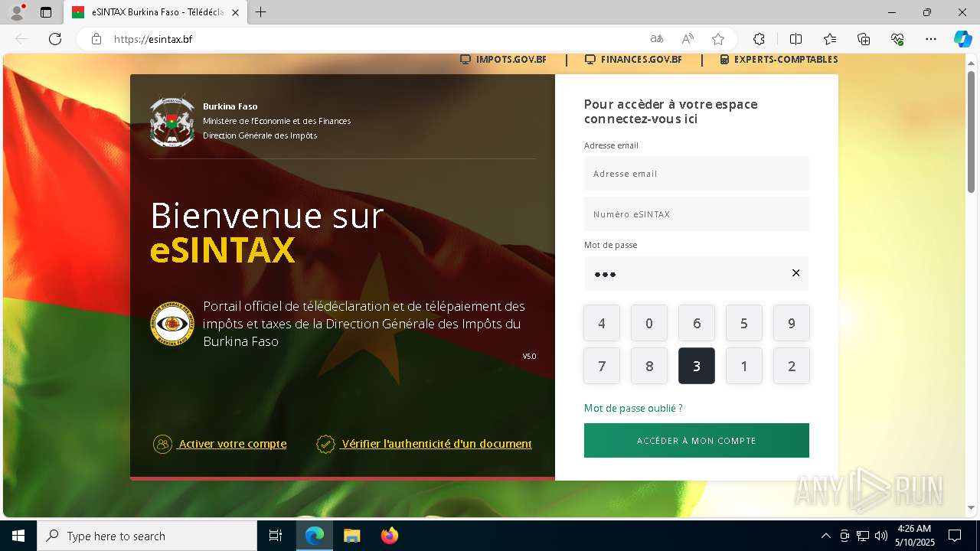
Task: Click the Direction Générale des Impôts emblem
Action: (172, 324)
